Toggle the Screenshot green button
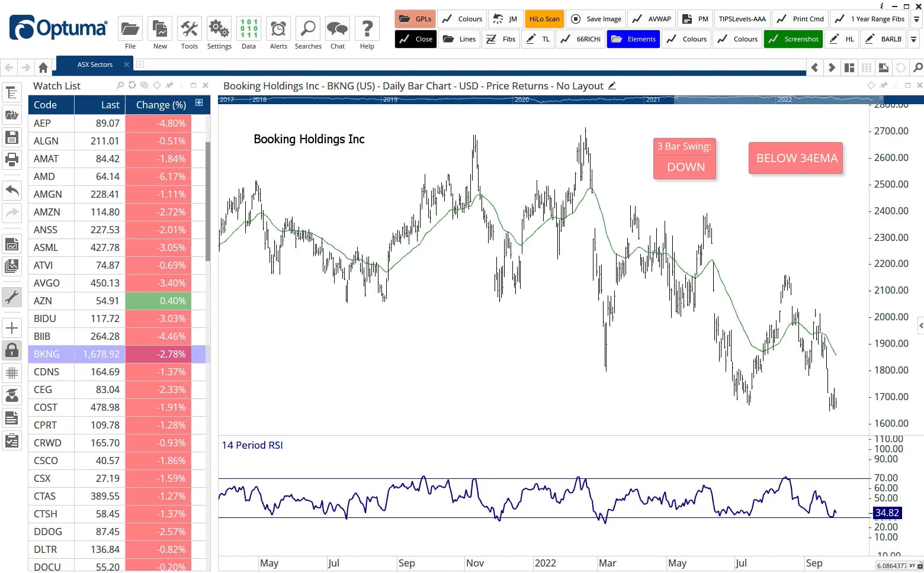Viewport: 924px width, 573px height. [x=793, y=39]
